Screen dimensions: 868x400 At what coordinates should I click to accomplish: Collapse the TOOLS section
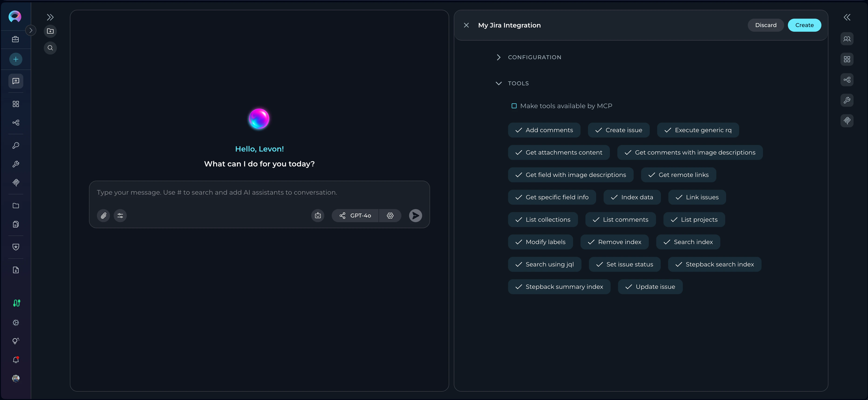[x=499, y=83]
